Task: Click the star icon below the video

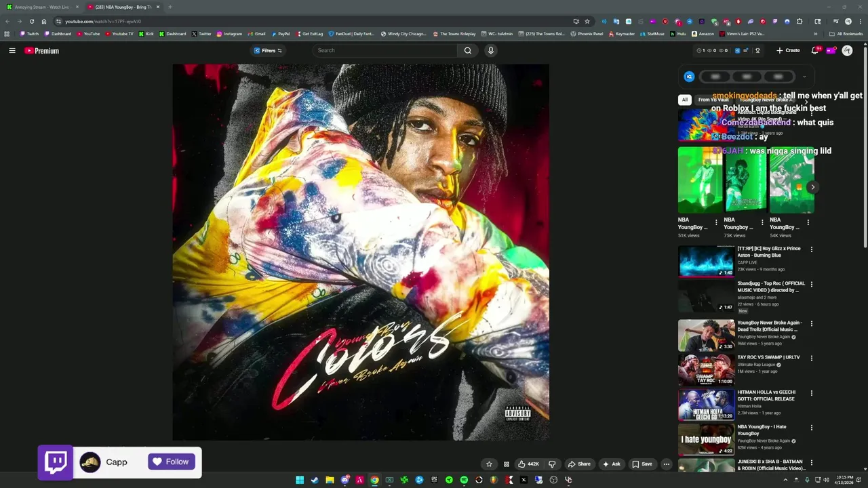Action: click(489, 464)
